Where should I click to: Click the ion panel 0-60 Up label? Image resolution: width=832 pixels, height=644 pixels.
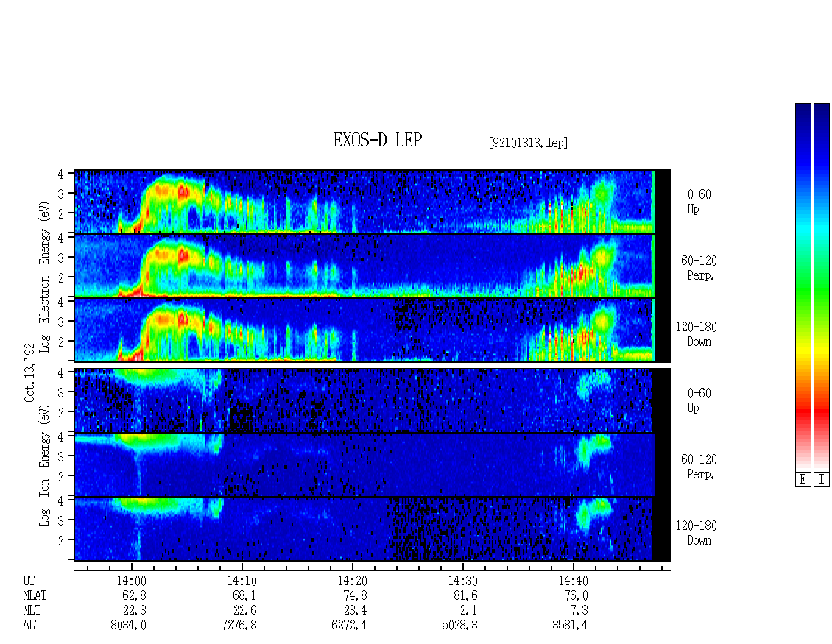click(699, 400)
